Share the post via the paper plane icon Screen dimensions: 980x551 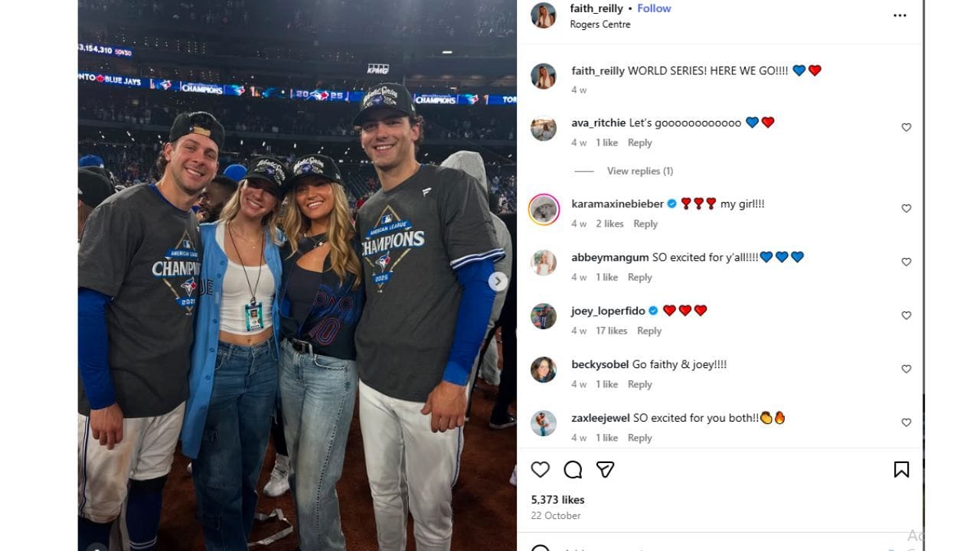(x=605, y=469)
